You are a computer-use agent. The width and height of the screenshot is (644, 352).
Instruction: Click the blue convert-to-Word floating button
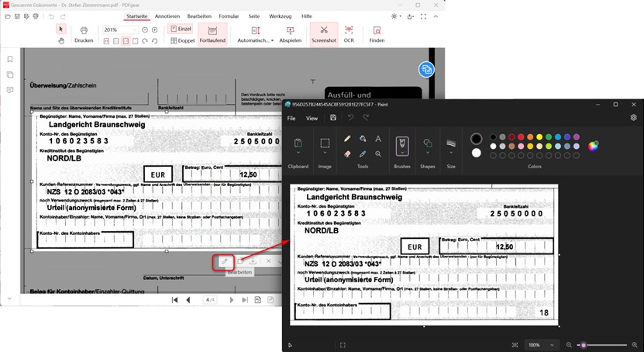click(426, 70)
